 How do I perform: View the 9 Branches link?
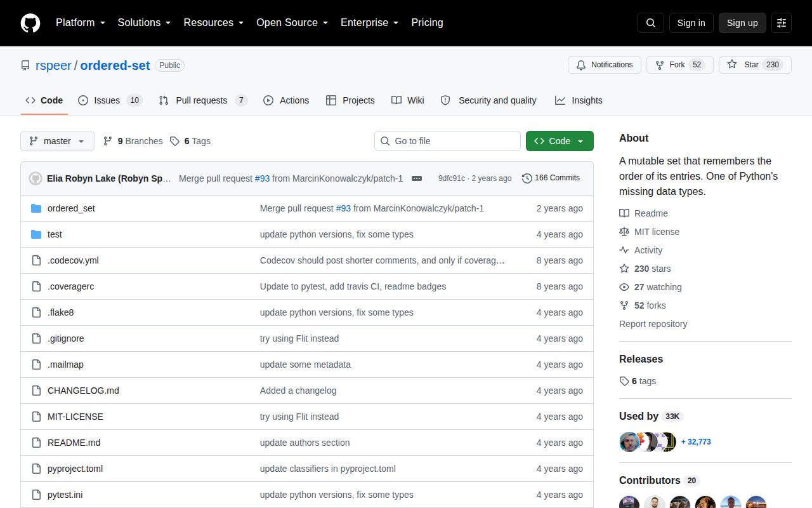(133, 141)
